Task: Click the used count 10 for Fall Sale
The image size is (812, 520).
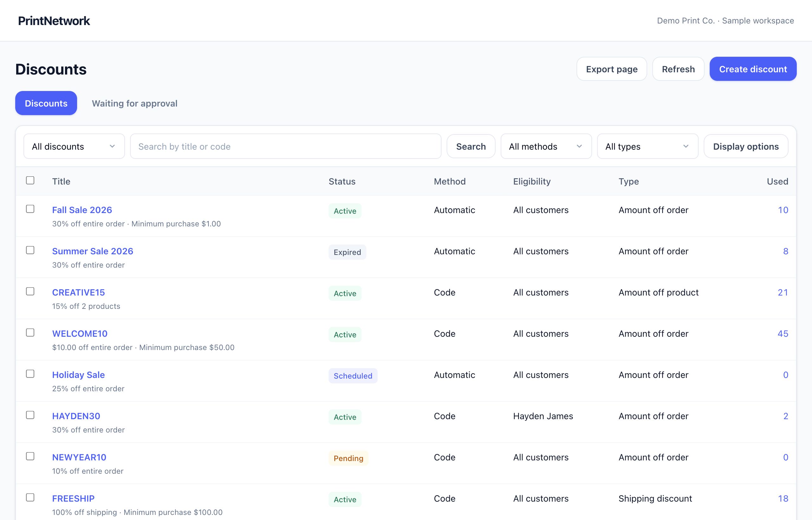Action: 783,210
